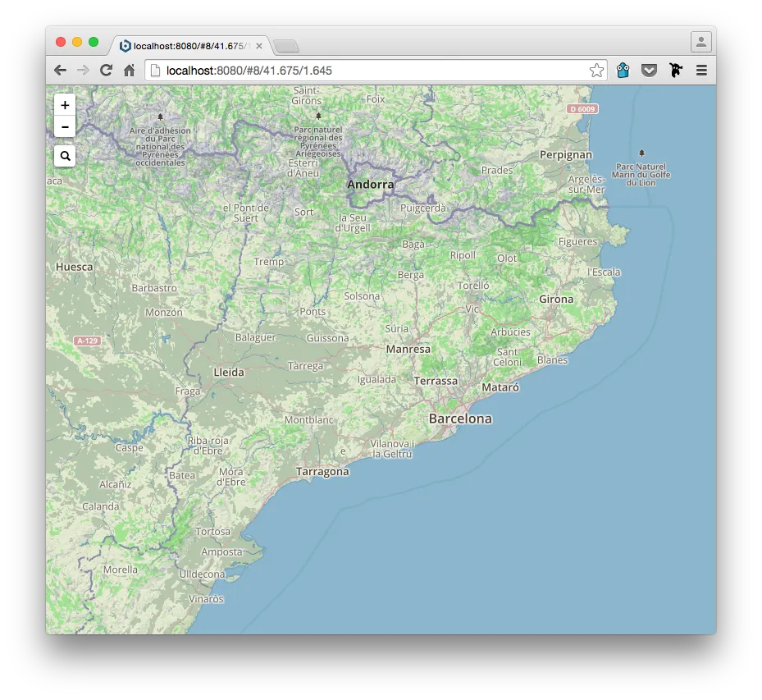This screenshot has height=700, width=762.
Task: Open the map search magnifier tool
Action: click(65, 156)
